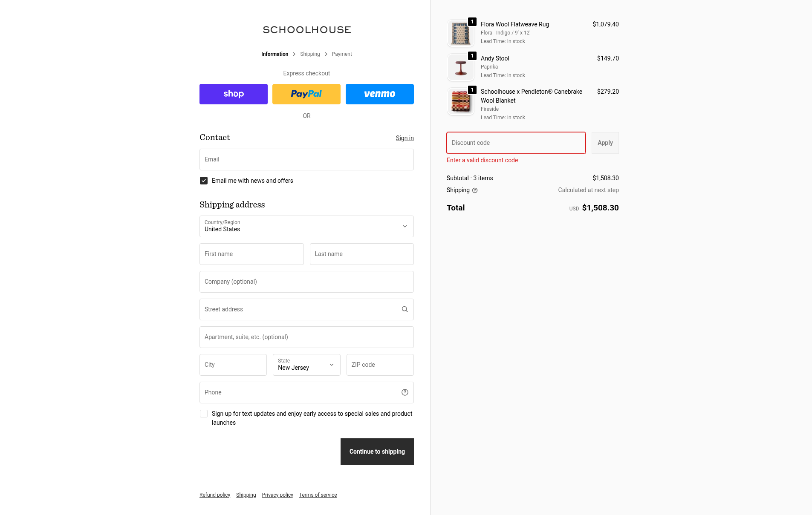Viewport: 812px width, 515px height.
Task: Uncheck Email me with news and offers
Action: (204, 181)
